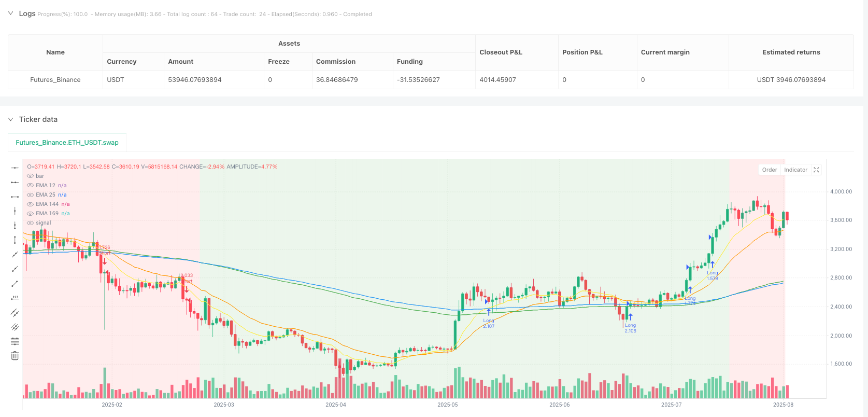Collapse the Ticker data section
This screenshot has height=417, width=868.
point(10,119)
